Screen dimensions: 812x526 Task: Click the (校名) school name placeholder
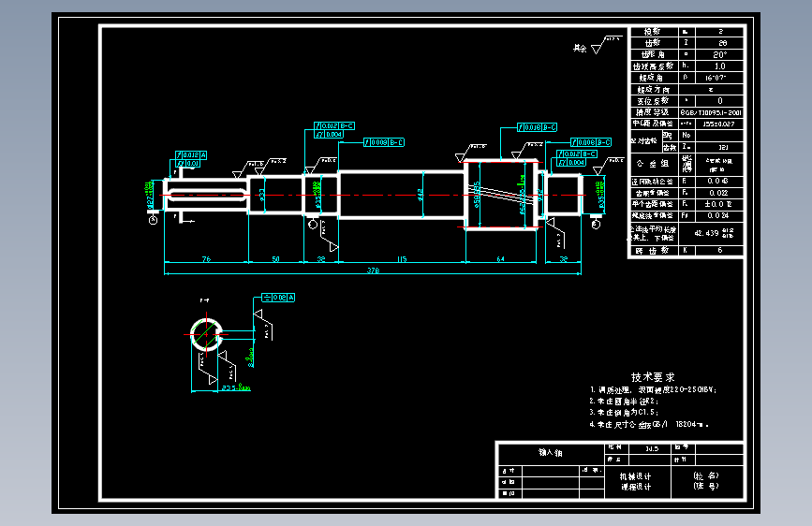click(706, 475)
